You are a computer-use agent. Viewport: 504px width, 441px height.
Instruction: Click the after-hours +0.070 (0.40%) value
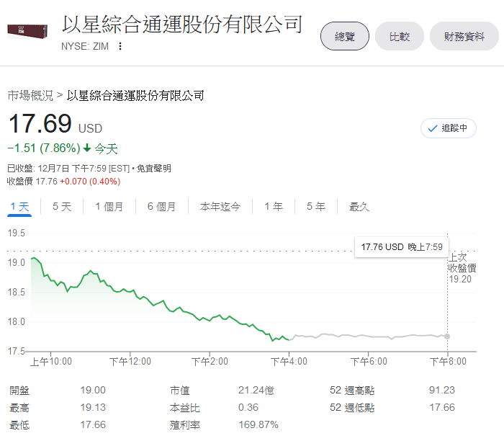pyautogui.click(x=90, y=182)
